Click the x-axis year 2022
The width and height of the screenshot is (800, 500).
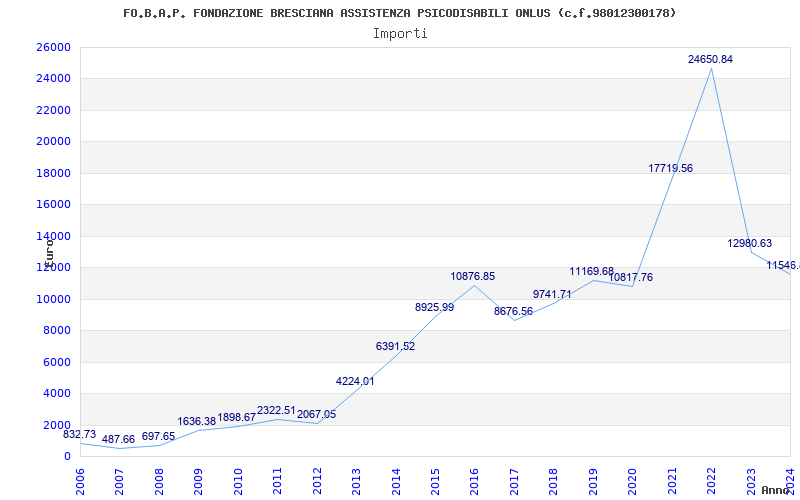point(711,480)
